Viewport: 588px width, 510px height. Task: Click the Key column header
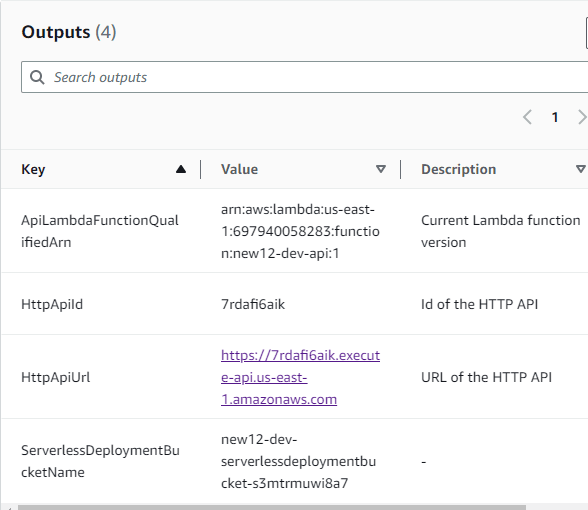33,170
